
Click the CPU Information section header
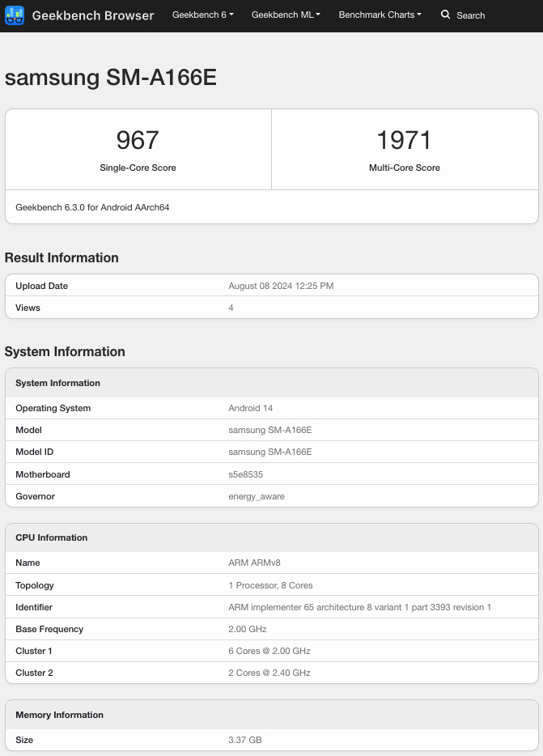pos(52,537)
